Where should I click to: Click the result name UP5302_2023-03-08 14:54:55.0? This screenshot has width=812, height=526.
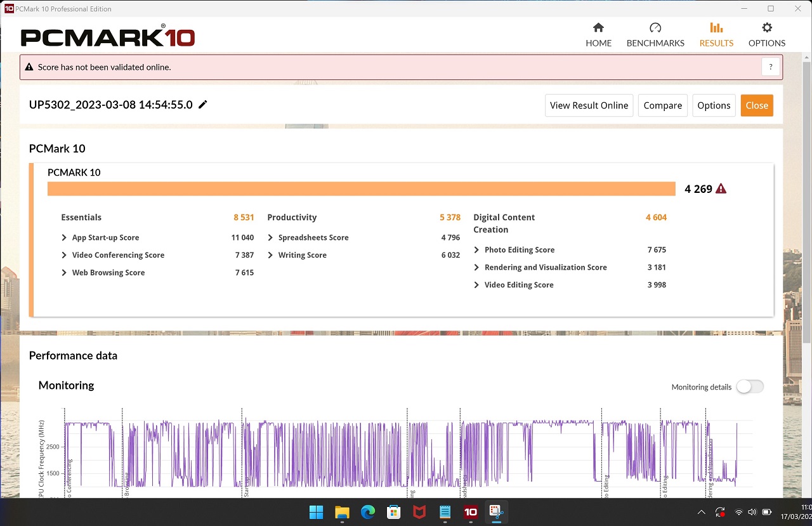(x=111, y=105)
